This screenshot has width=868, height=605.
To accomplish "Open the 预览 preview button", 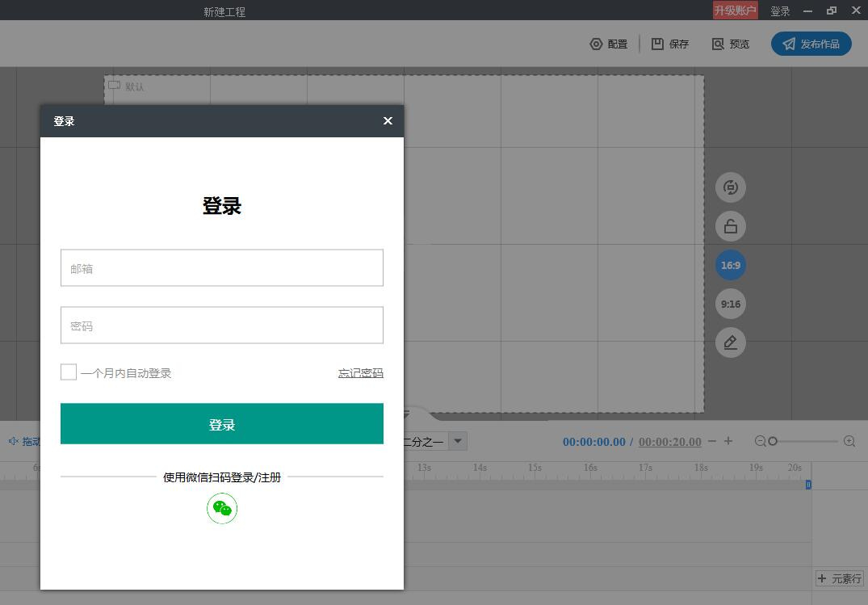I will [x=731, y=44].
